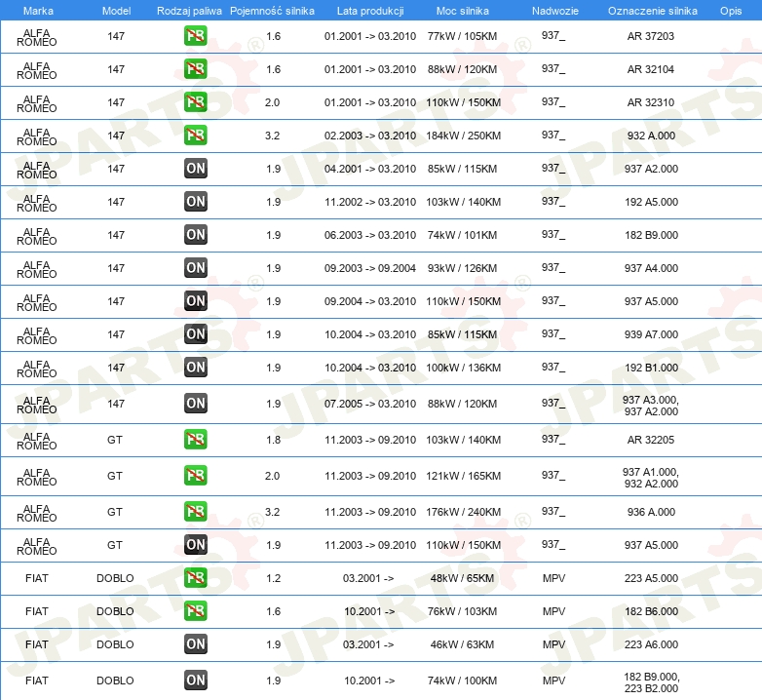Click the ON diesel icon in the 939 A7.000 row

coord(195,334)
